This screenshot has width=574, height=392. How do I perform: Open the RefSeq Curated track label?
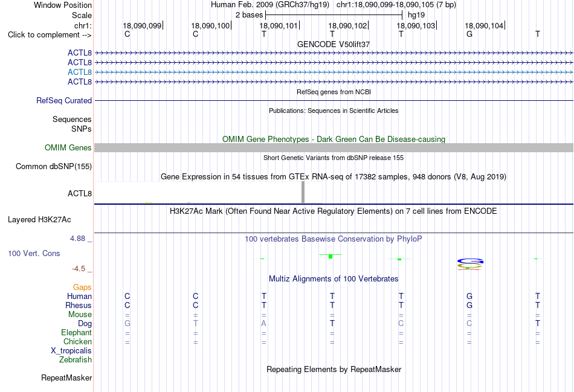coord(64,101)
